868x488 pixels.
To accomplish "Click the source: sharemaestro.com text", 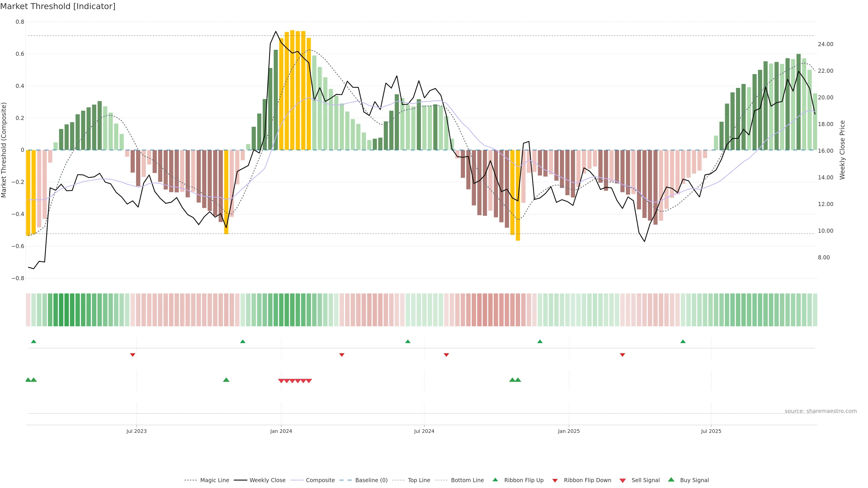I will click(821, 411).
